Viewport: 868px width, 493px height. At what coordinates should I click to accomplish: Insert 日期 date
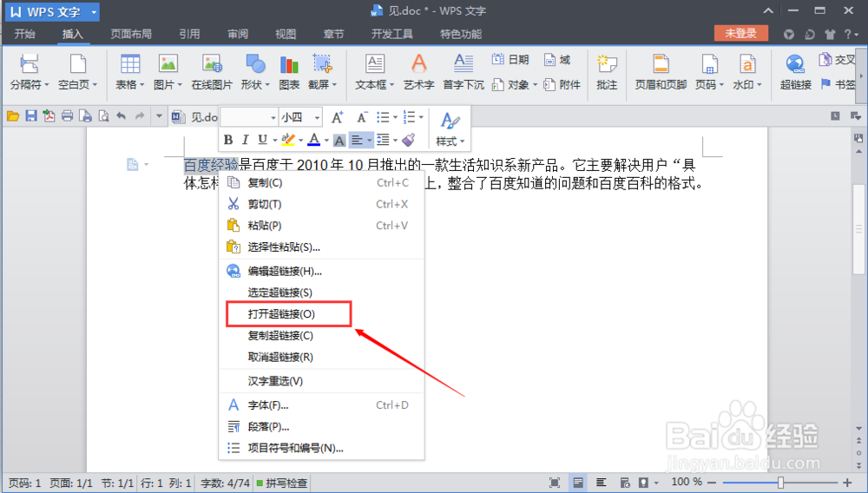click(x=510, y=59)
